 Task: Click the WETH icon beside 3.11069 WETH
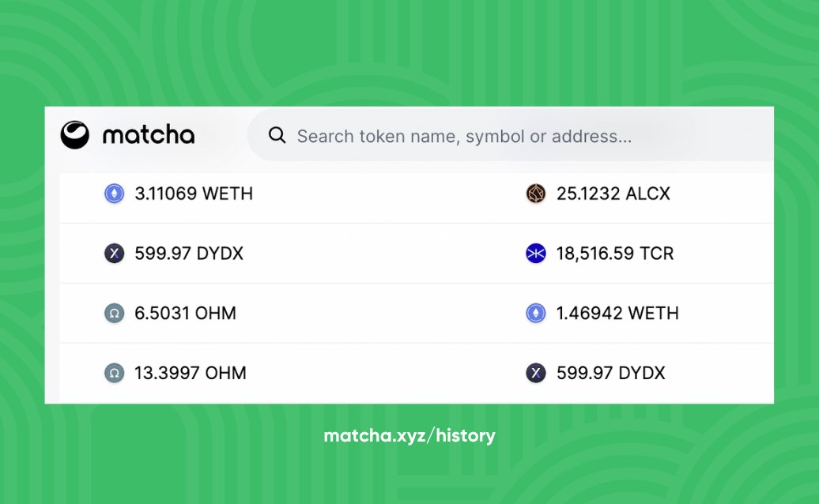pyautogui.click(x=115, y=194)
